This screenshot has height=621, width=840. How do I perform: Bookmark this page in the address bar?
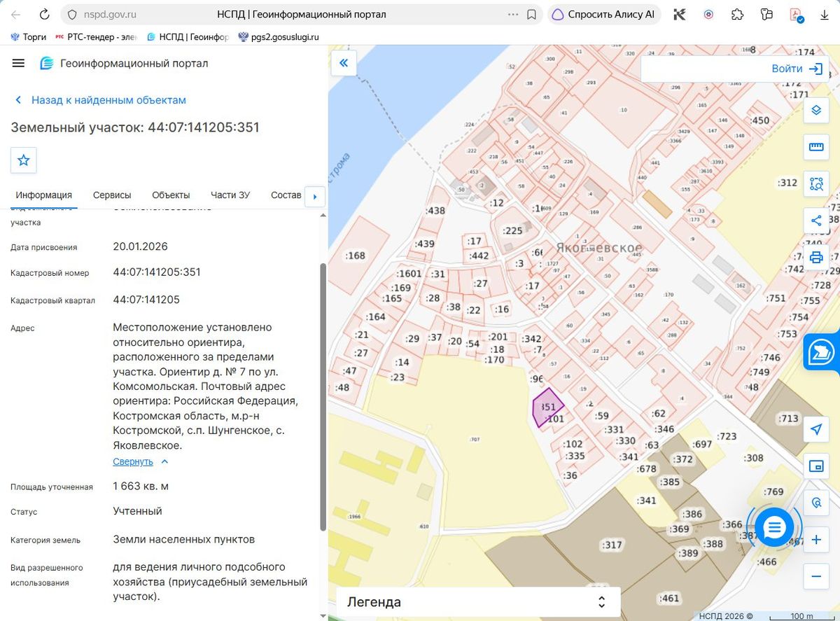(531, 14)
